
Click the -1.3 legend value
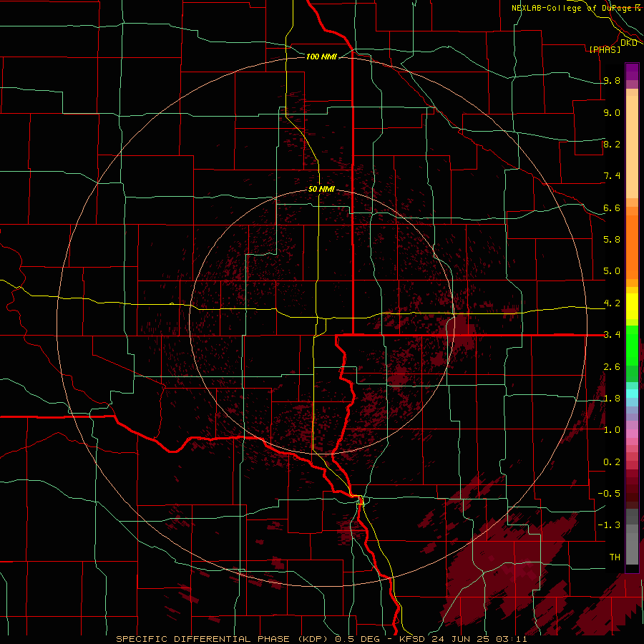coord(609,525)
